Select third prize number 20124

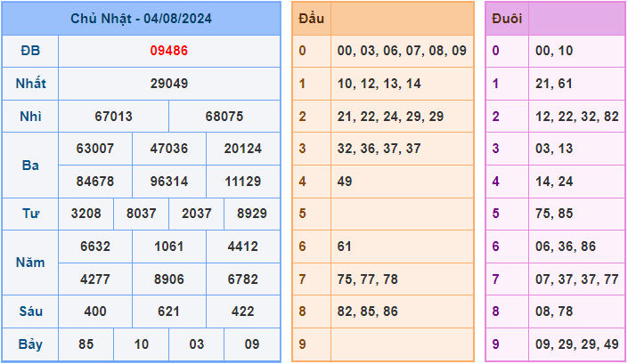(242, 149)
